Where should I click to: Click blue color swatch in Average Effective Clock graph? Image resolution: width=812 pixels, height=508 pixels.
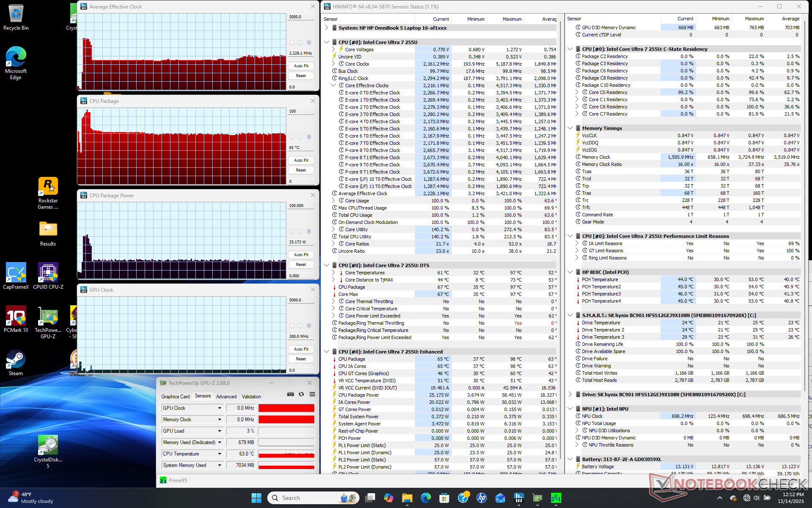(x=309, y=42)
